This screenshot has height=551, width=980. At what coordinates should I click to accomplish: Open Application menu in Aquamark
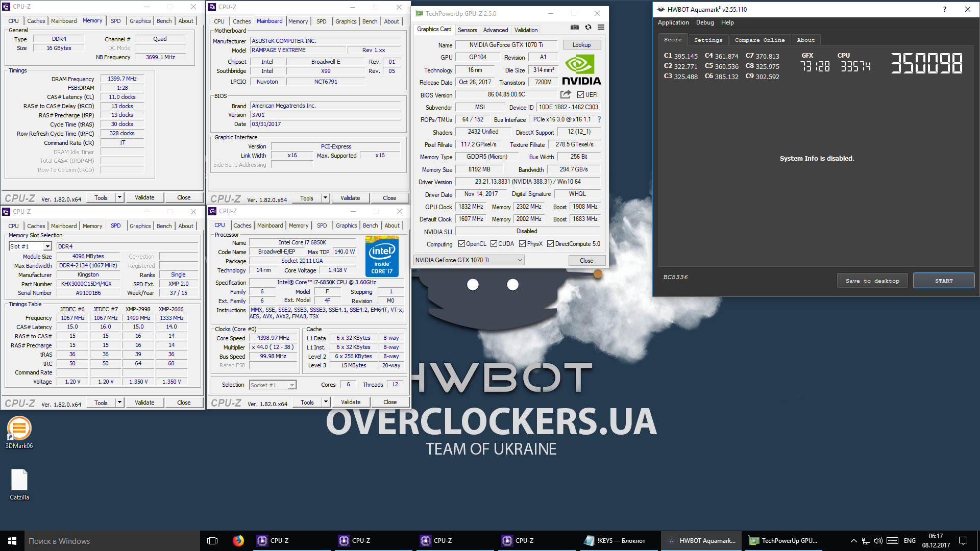click(x=673, y=22)
